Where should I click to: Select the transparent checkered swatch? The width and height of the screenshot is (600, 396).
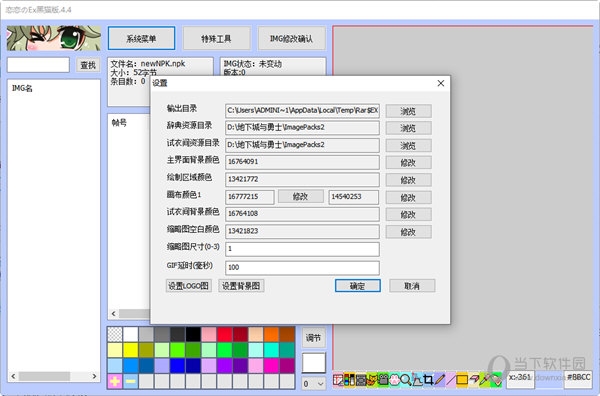(115, 334)
